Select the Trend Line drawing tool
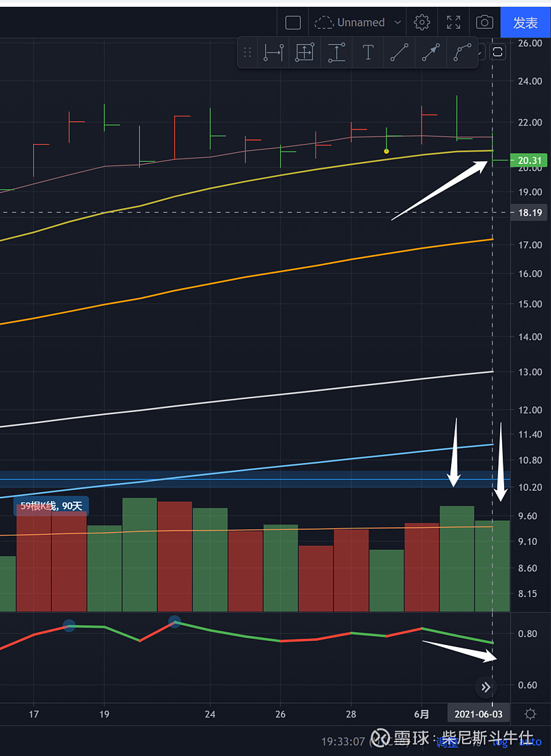Viewport: 551px width, 756px height. pos(399,52)
